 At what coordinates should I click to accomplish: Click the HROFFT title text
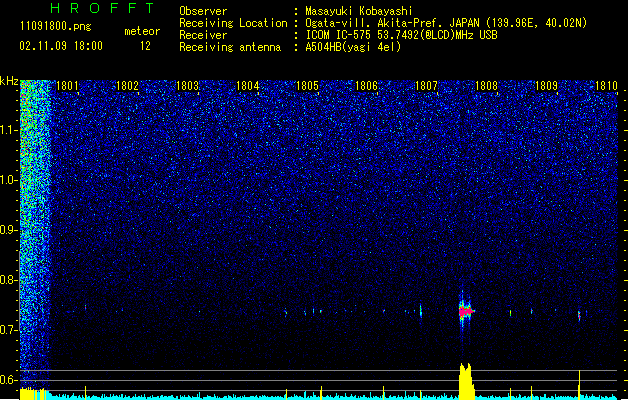pyautogui.click(x=102, y=8)
